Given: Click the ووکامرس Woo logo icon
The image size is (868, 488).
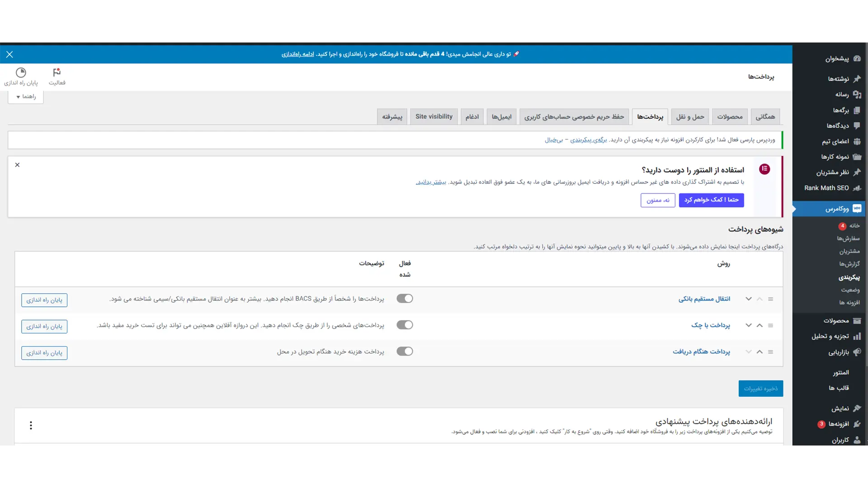Looking at the screenshot, I should click(857, 208).
